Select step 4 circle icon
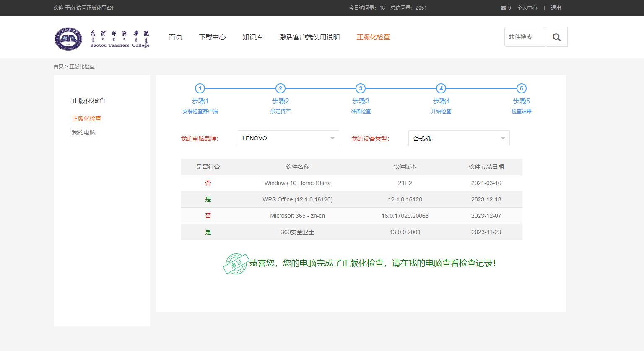Image resolution: width=644 pixels, height=351 pixels. [x=441, y=88]
